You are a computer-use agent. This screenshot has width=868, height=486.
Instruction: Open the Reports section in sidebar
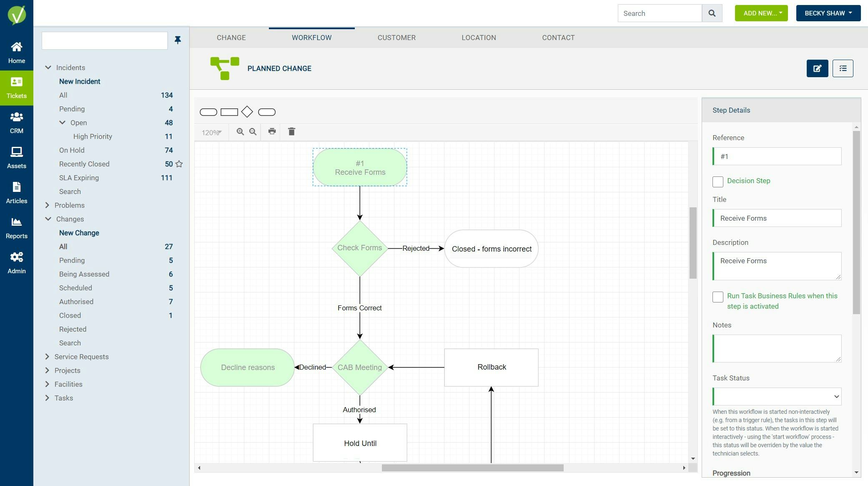click(16, 228)
